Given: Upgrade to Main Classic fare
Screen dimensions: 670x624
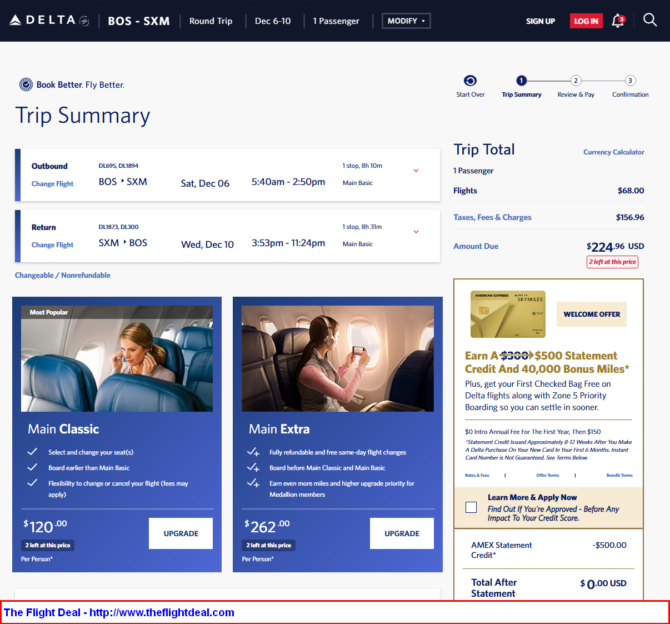Looking at the screenshot, I should point(180,533).
